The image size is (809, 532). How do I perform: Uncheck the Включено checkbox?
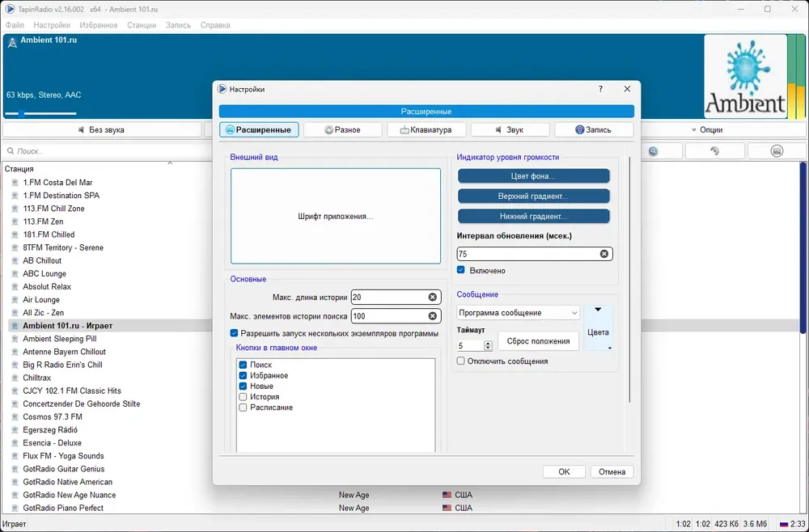click(x=461, y=270)
